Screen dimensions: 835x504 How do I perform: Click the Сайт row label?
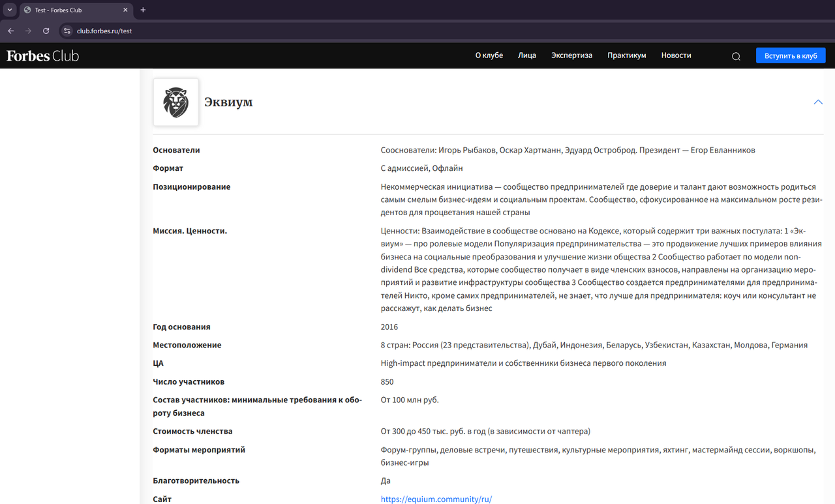pos(162,499)
